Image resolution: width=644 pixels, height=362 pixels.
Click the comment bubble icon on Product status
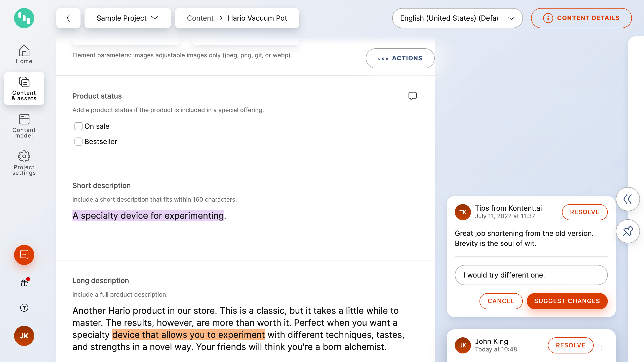pyautogui.click(x=412, y=96)
